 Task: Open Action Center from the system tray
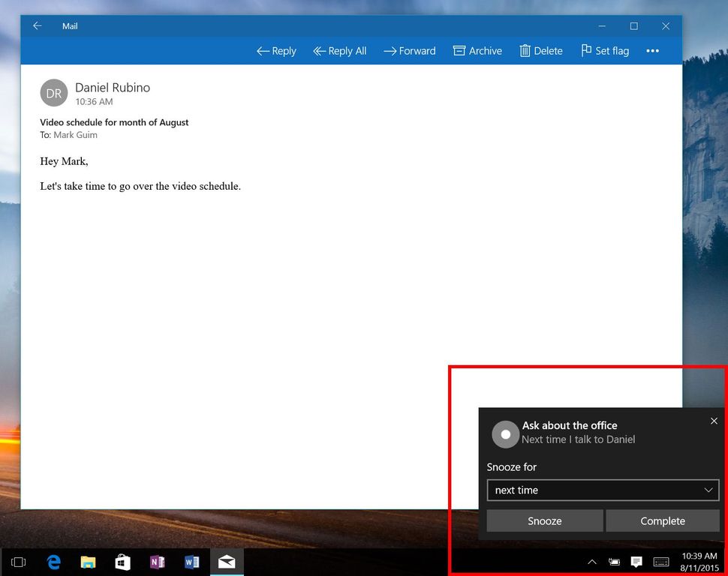tap(636, 561)
